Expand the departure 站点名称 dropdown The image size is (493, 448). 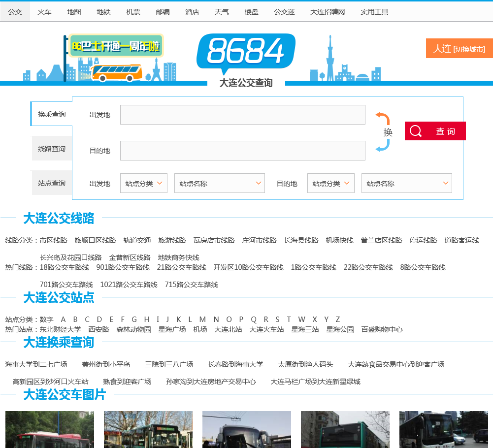click(x=220, y=183)
